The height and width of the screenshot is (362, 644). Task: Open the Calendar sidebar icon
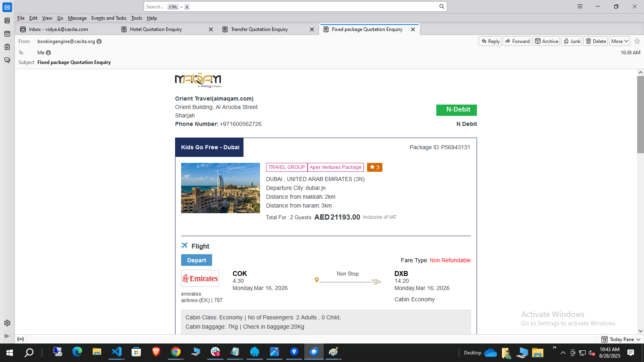(7, 34)
